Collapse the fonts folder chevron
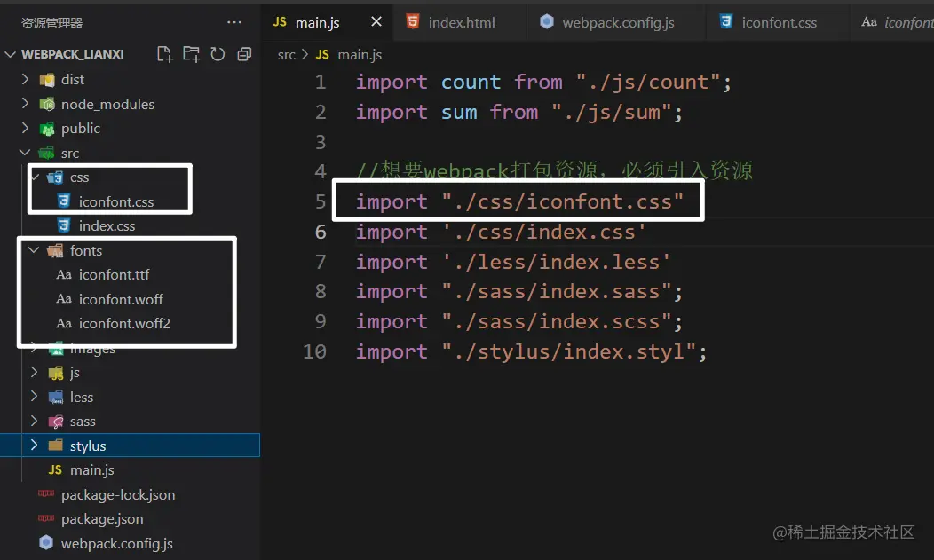Viewport: 934px width, 560px height. [x=34, y=250]
